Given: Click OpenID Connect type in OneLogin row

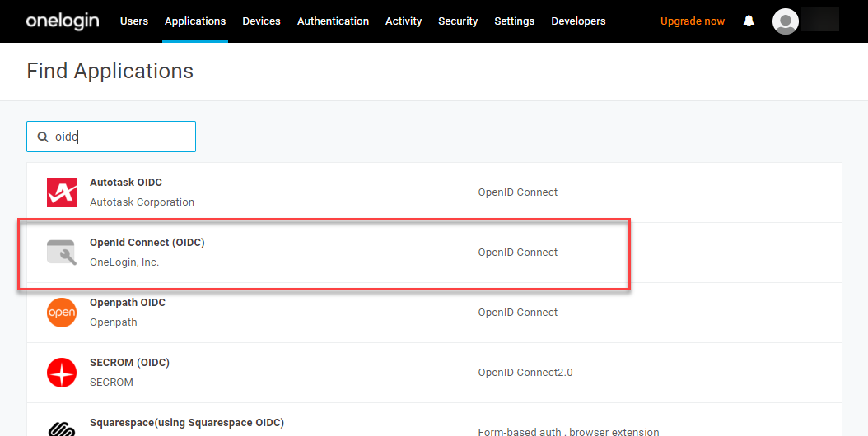Looking at the screenshot, I should click(x=518, y=253).
